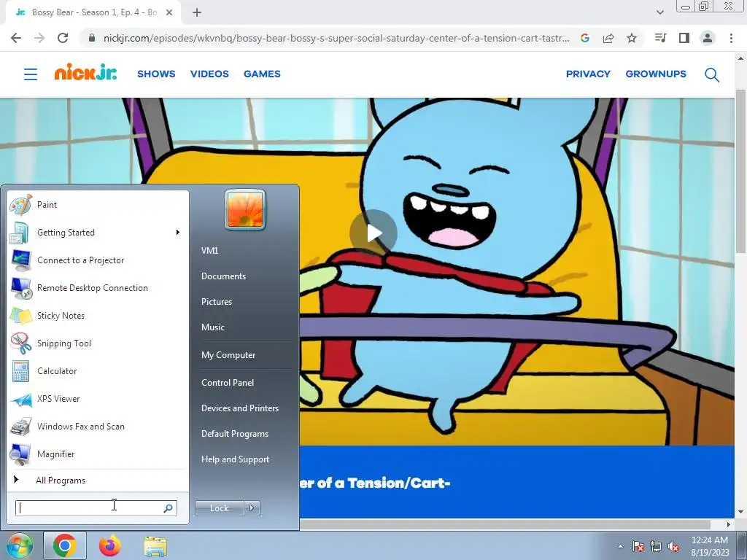Viewport: 747px width, 560px height.
Task: Launch Connect to a Projector
Action: (80, 260)
